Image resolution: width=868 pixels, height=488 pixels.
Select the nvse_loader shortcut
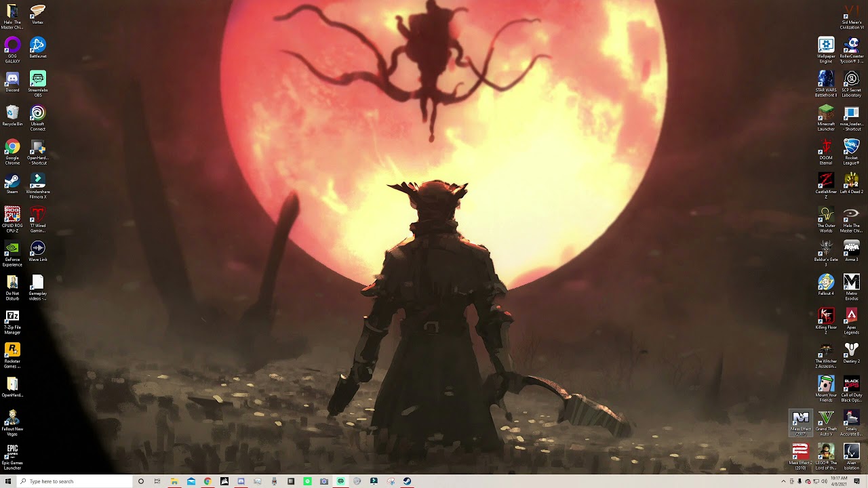tap(851, 119)
